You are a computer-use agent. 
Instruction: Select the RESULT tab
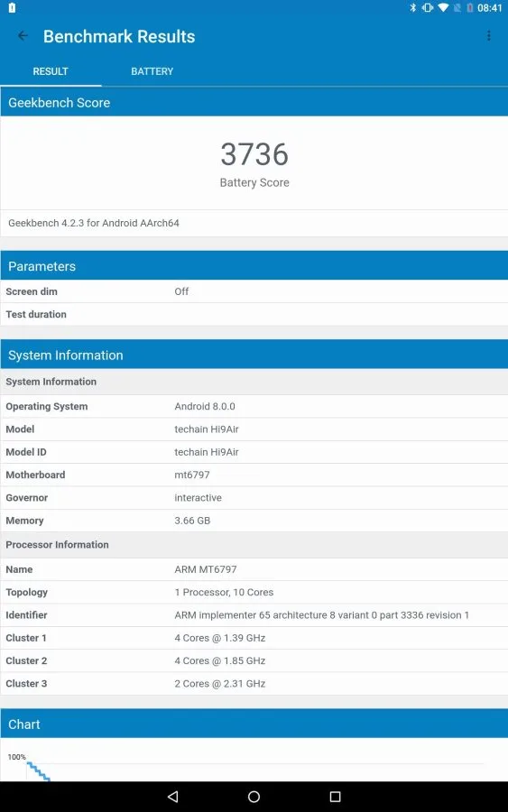tap(51, 71)
